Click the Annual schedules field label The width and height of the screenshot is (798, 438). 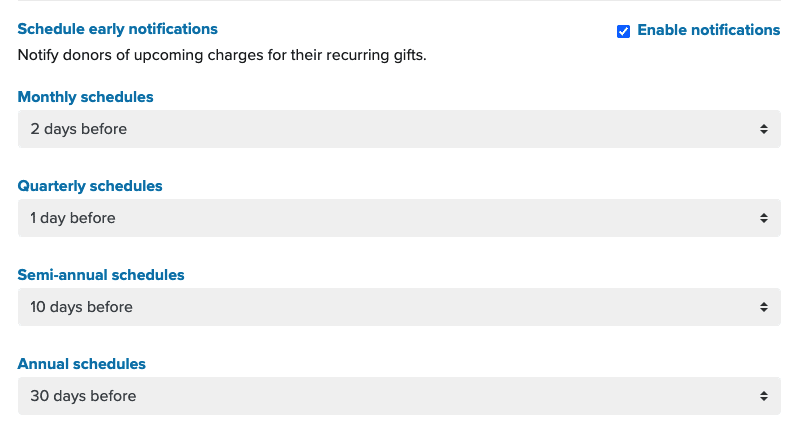coord(82,364)
